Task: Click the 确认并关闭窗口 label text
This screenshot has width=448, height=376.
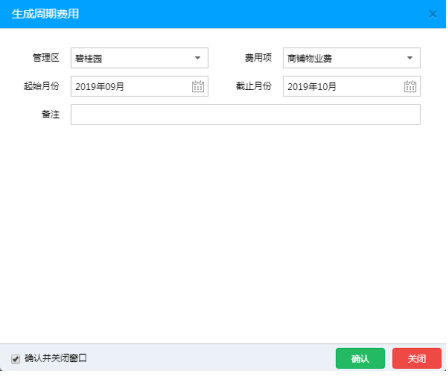Action: [56, 358]
